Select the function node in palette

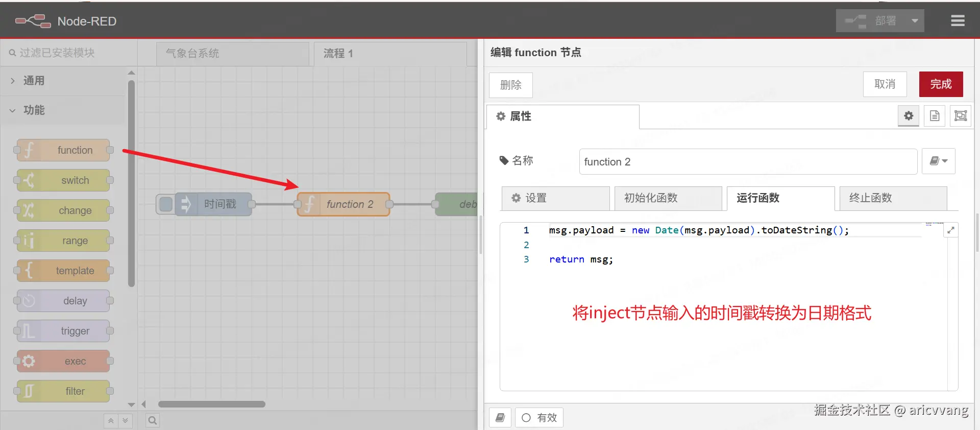tap(63, 150)
